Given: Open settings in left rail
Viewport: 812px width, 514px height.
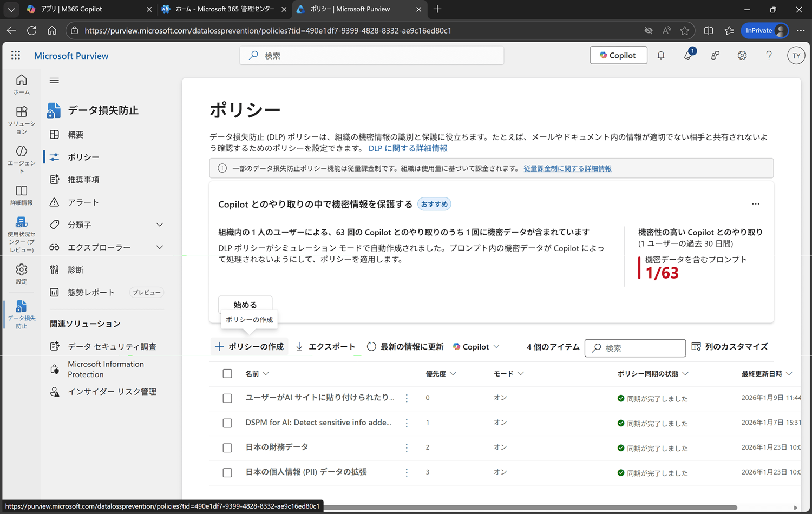Looking at the screenshot, I should (x=21, y=274).
